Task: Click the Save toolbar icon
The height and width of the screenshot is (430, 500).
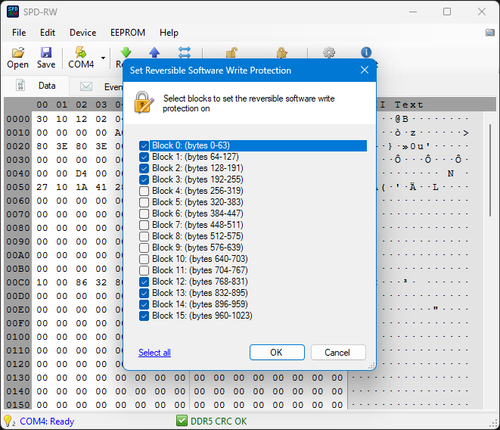Action: (x=46, y=53)
